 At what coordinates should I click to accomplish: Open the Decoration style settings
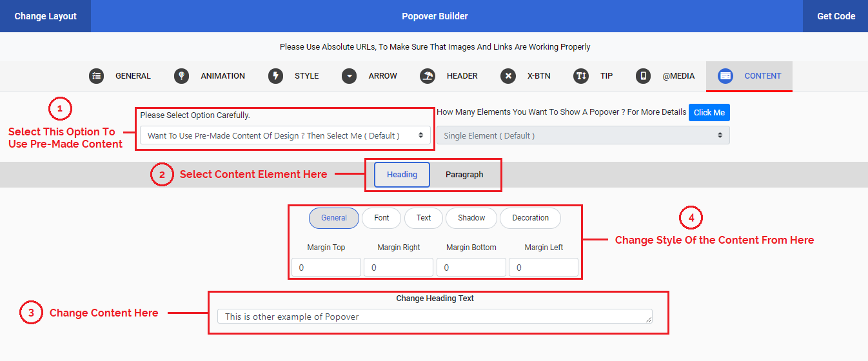(x=530, y=218)
